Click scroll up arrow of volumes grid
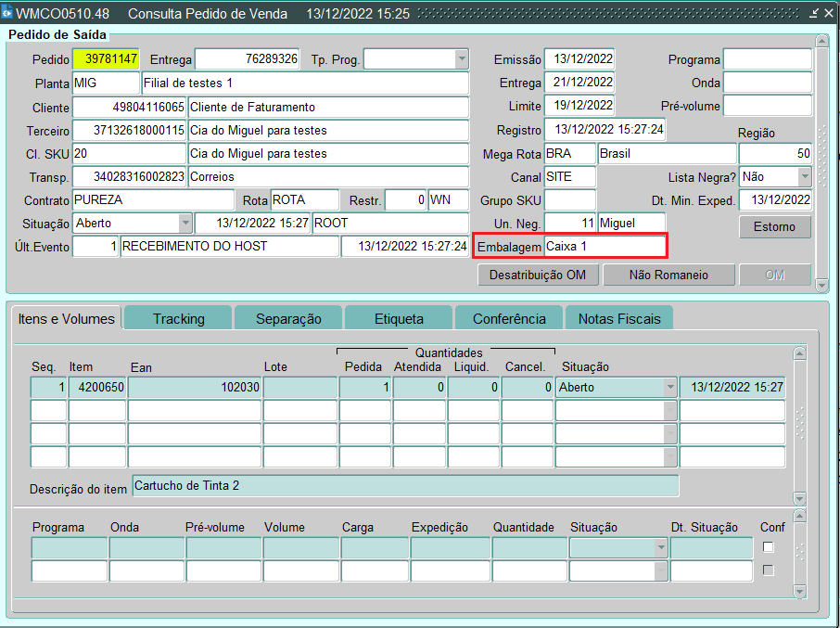 point(799,516)
